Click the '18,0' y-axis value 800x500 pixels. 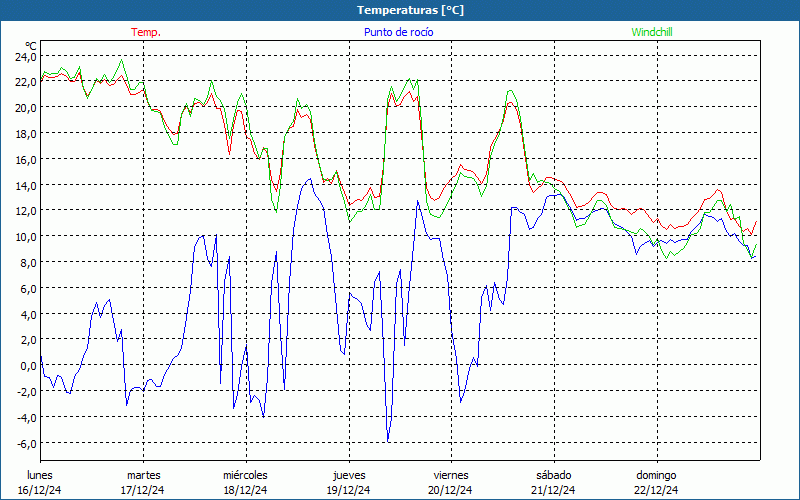pyautogui.click(x=26, y=134)
